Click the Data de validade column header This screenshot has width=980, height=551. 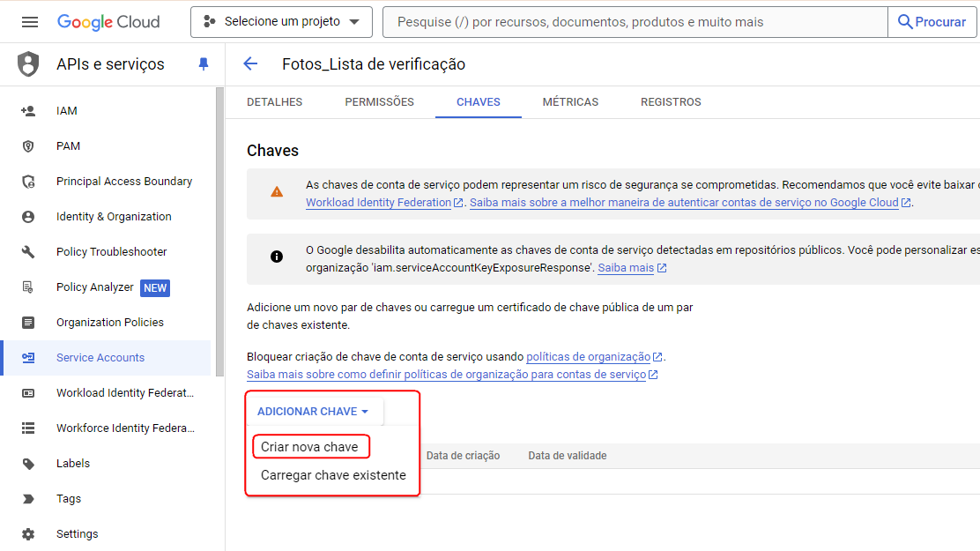568,456
